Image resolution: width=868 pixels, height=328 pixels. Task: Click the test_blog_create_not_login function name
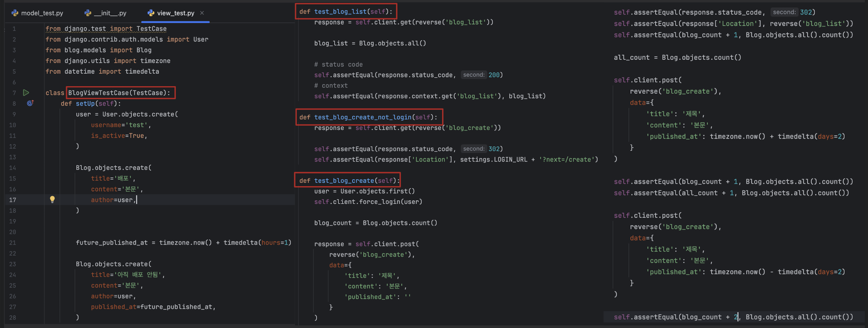363,117
